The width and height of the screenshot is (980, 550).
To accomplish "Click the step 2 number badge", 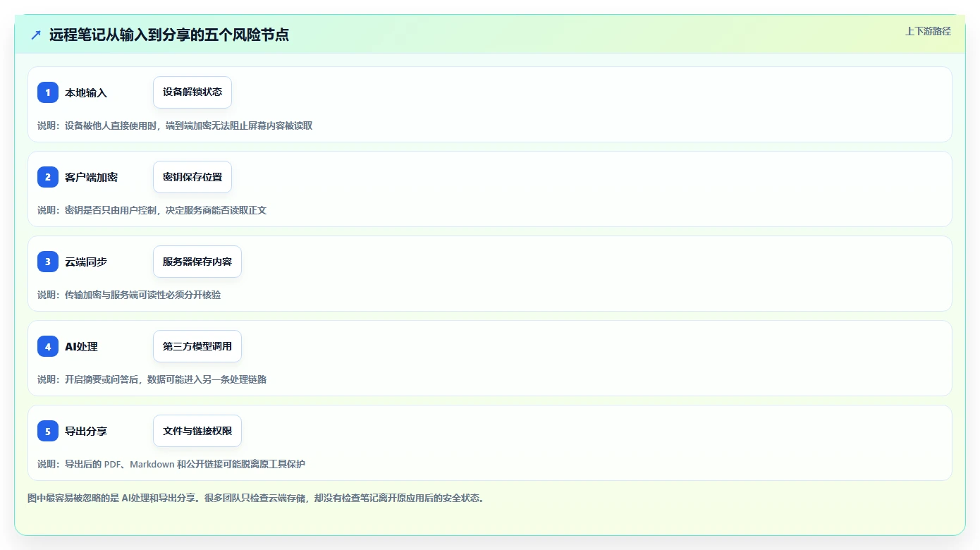I will pos(48,177).
